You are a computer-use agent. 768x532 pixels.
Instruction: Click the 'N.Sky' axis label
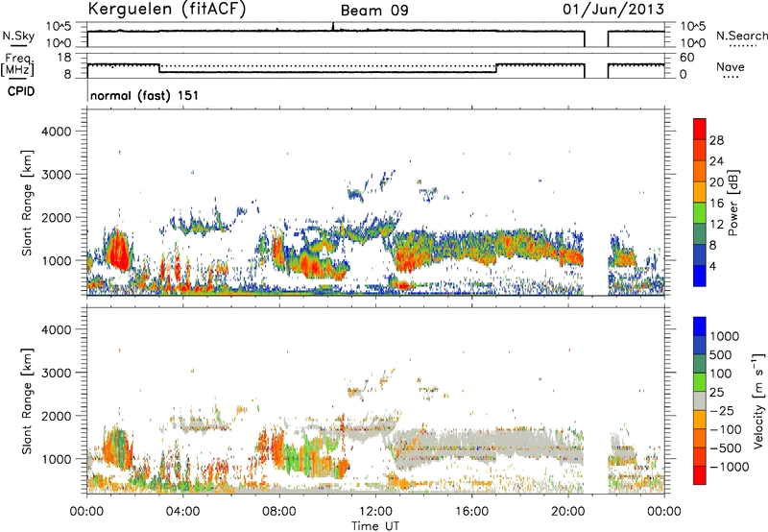pos(18,36)
